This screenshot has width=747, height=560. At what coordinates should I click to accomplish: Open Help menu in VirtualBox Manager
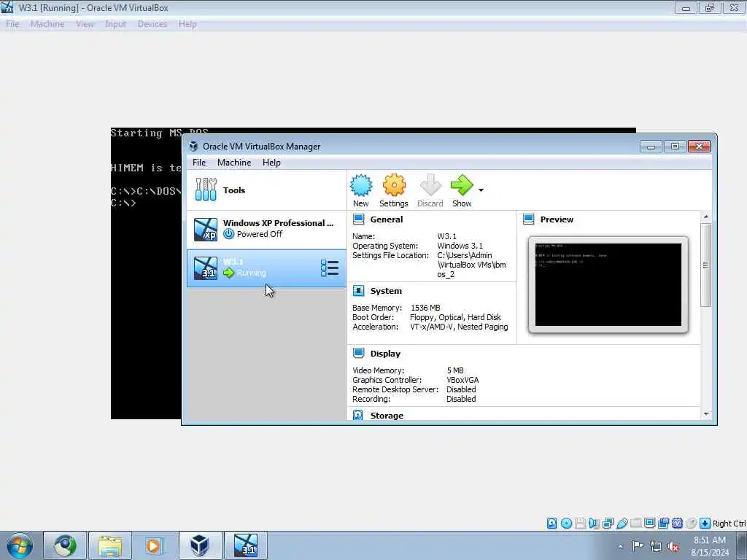[x=271, y=163]
